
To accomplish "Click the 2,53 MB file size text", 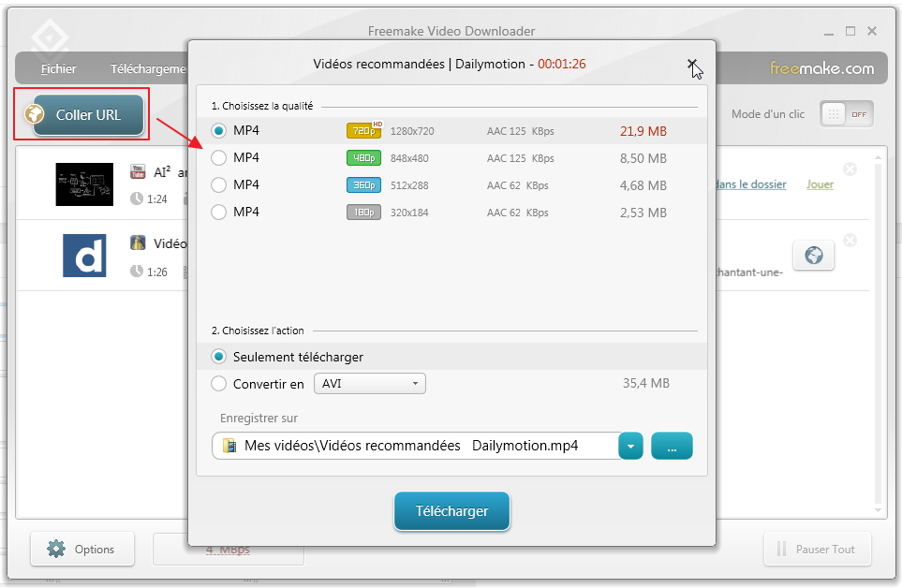I will click(x=643, y=213).
